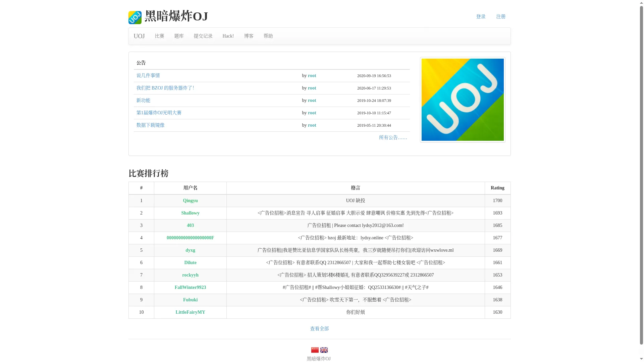Screen dimensions: 644x362
Task: Open user Qingyu's profile
Action: pos(190,201)
